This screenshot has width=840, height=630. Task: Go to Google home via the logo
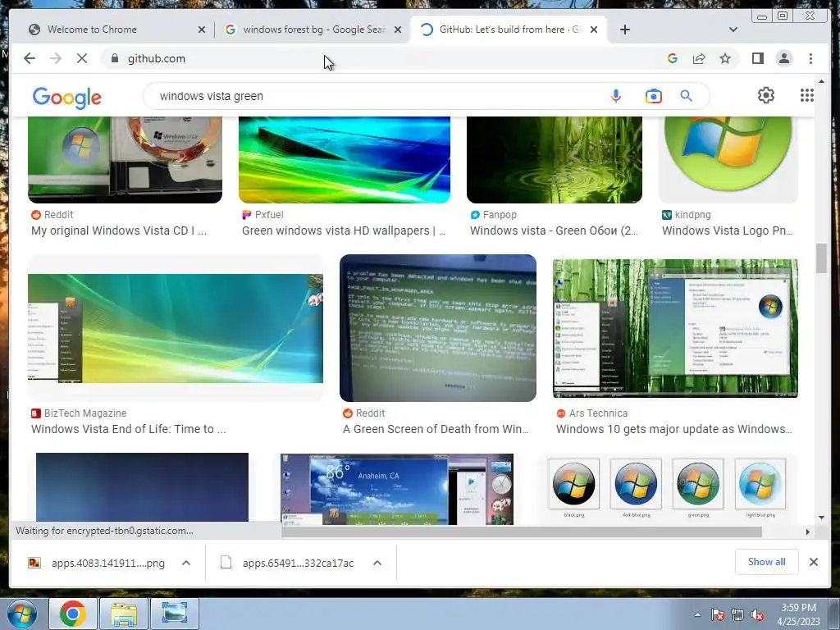pyautogui.click(x=66, y=98)
